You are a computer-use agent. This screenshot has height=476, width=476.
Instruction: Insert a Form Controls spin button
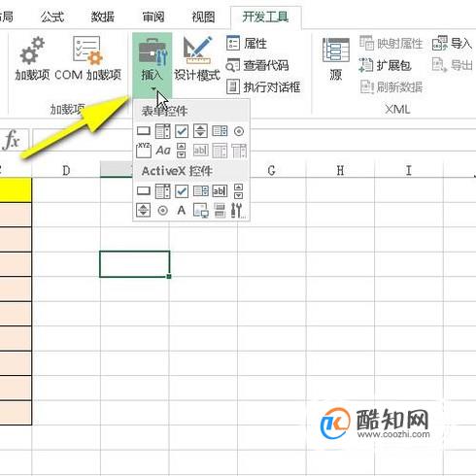200,131
